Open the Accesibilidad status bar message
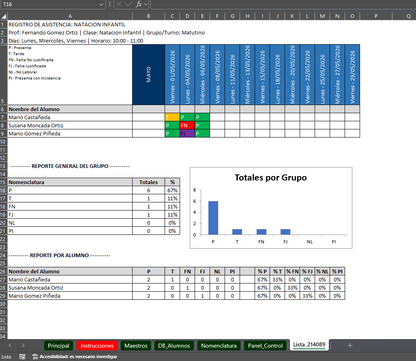This screenshot has height=361, width=416. pos(75,357)
